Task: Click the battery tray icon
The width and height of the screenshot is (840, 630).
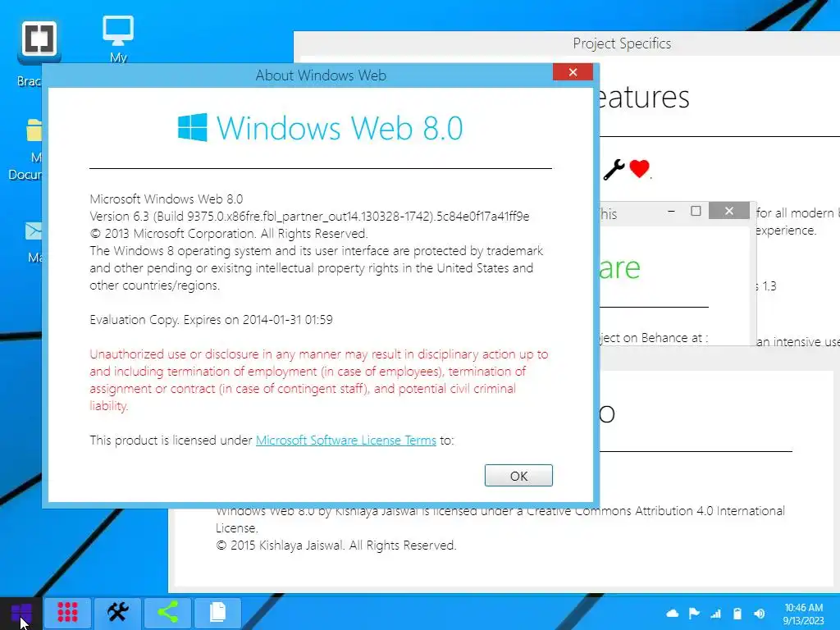Action: [x=737, y=614]
